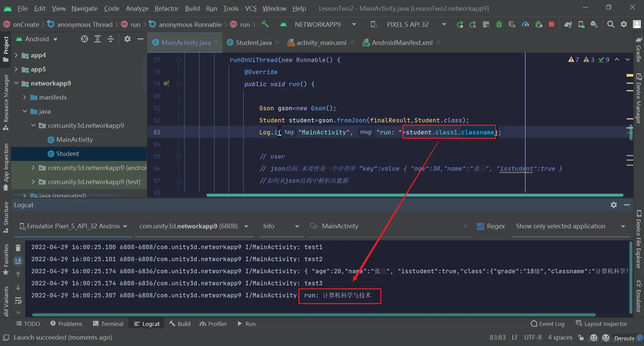Click the MainActivity logcat search field
Image resolution: width=644 pixels, height=346 pixels.
[x=389, y=226]
